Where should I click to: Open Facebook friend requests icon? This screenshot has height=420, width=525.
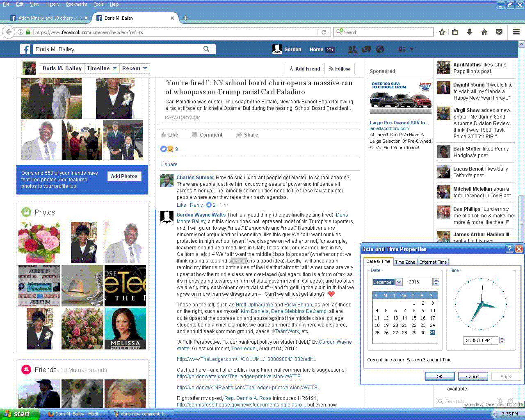point(352,50)
